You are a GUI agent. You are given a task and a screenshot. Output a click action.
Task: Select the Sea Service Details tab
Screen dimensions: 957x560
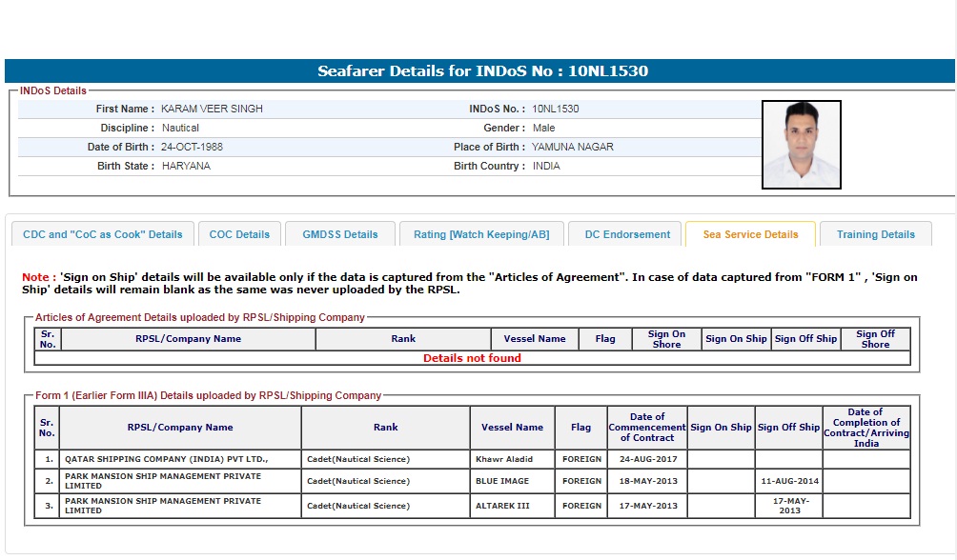(750, 234)
